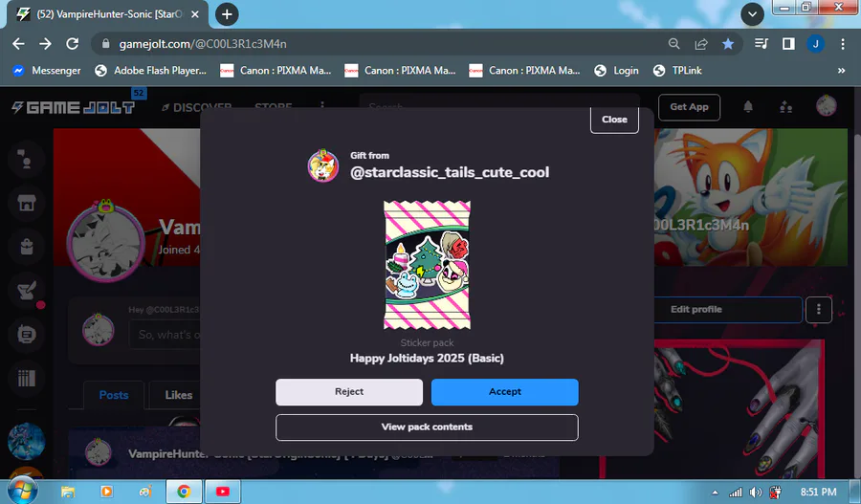Open a new browser tab

click(x=227, y=14)
